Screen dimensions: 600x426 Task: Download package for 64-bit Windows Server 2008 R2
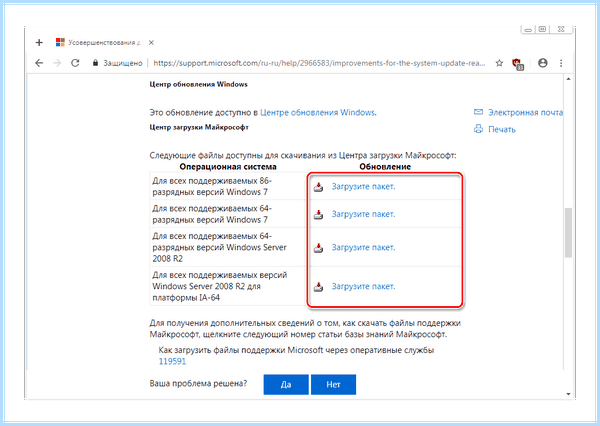click(363, 247)
